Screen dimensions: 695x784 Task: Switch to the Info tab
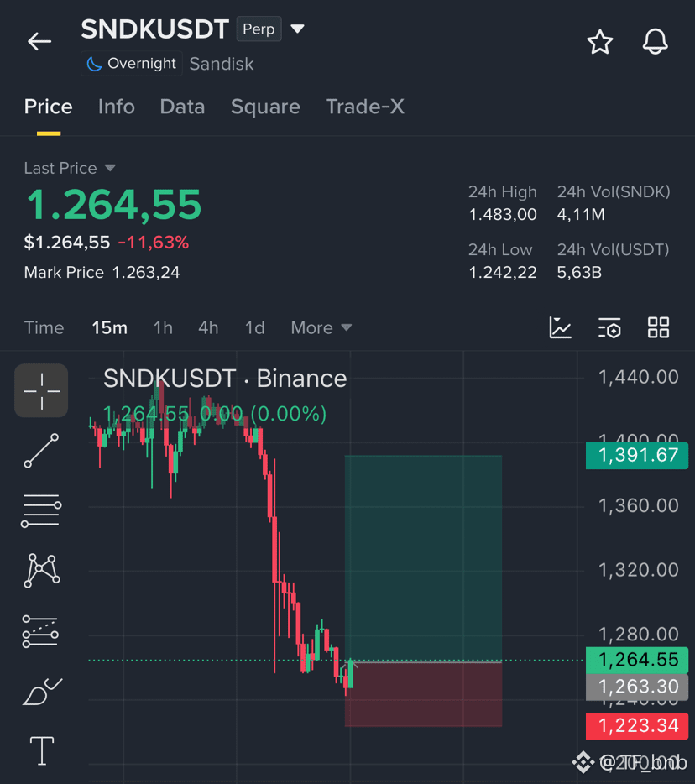117,107
